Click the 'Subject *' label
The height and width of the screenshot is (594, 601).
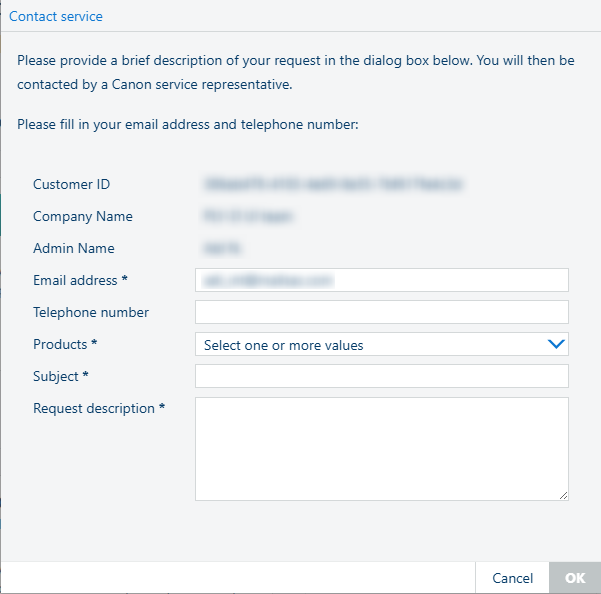[x=61, y=376]
